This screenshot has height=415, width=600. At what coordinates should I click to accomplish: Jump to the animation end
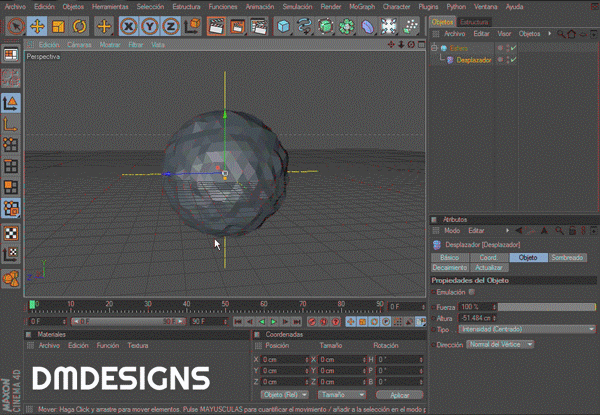297,322
